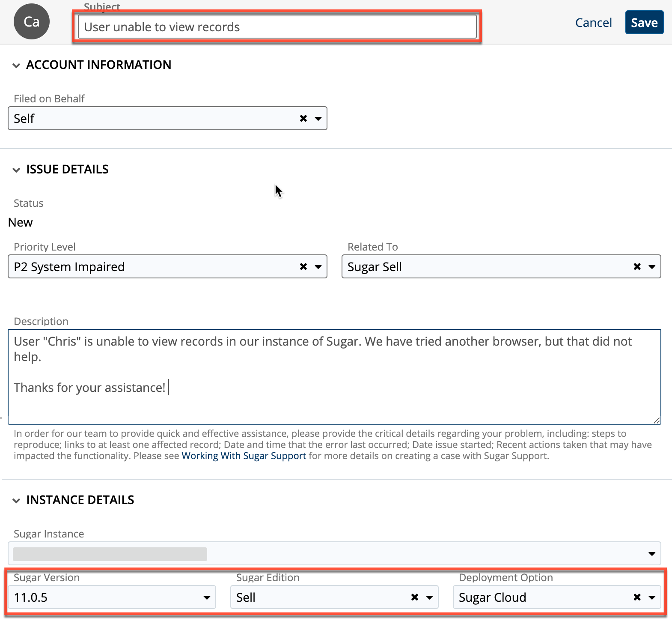672x621 pixels.
Task: Open the Deployment Option dropdown arrow
Action: [x=652, y=597]
